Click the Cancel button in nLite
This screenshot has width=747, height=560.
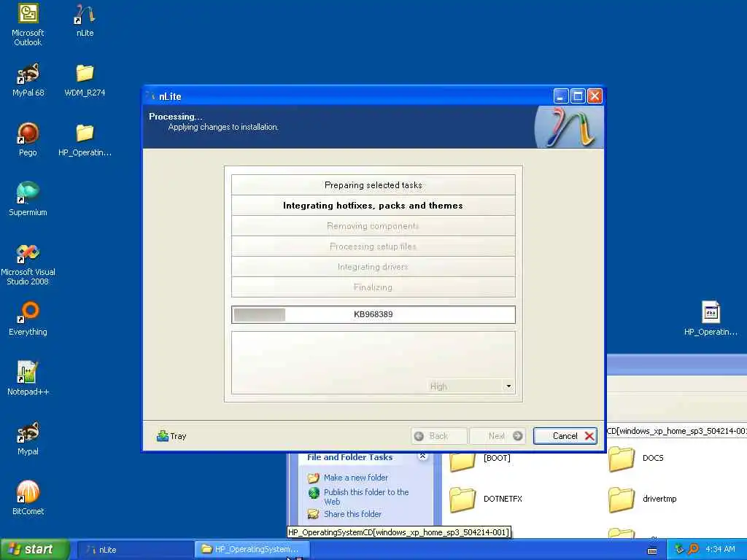(x=565, y=436)
